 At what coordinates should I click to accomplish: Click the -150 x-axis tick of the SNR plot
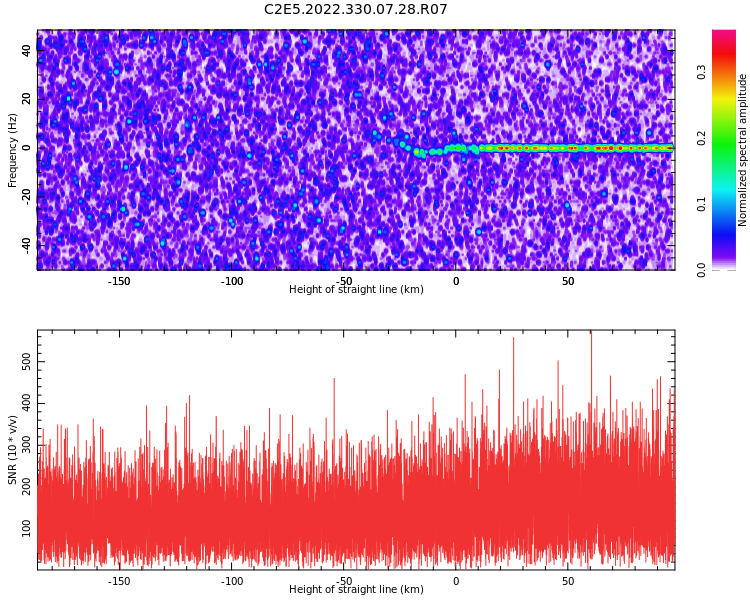(119, 581)
